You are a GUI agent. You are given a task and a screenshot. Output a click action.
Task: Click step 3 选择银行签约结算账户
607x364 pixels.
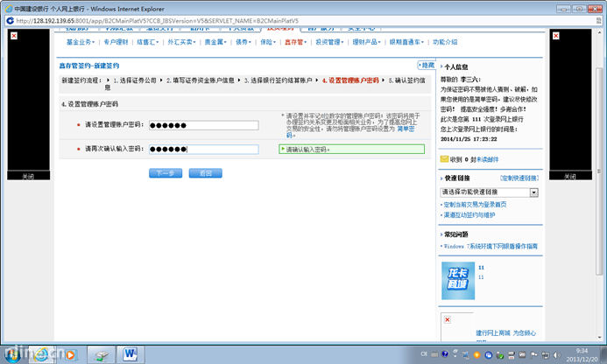coord(278,80)
